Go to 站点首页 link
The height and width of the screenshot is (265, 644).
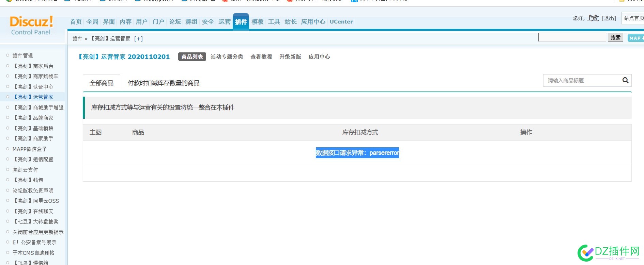tap(634, 18)
